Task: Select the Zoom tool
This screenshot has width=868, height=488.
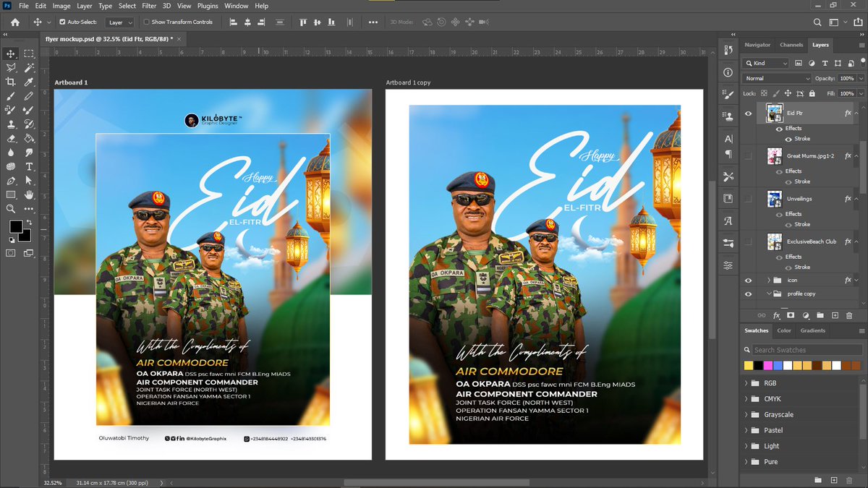Action: pyautogui.click(x=11, y=208)
